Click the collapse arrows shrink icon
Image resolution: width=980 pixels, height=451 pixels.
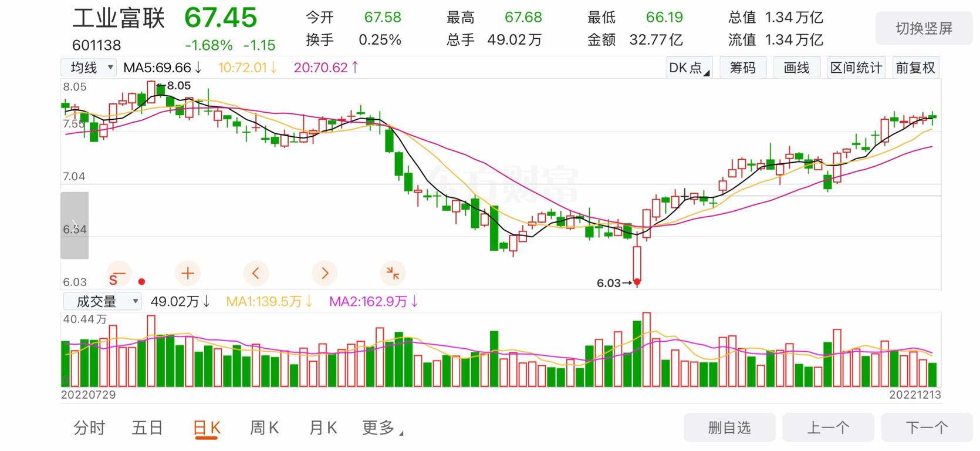pos(393,273)
